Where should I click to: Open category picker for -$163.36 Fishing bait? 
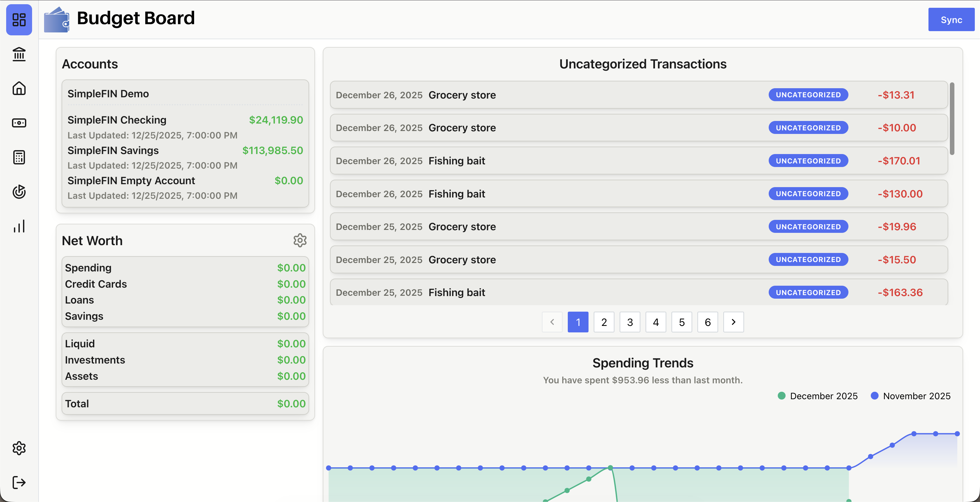point(808,292)
